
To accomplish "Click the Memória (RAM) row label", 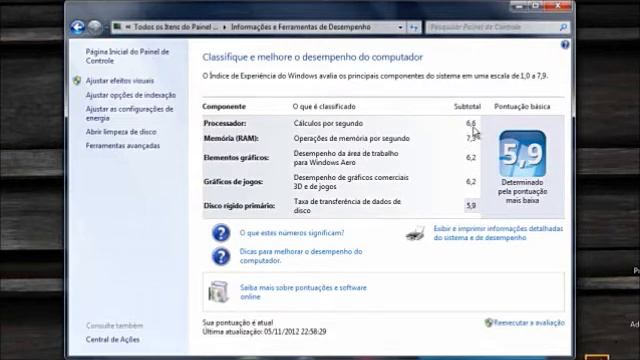I will click(x=231, y=138).
